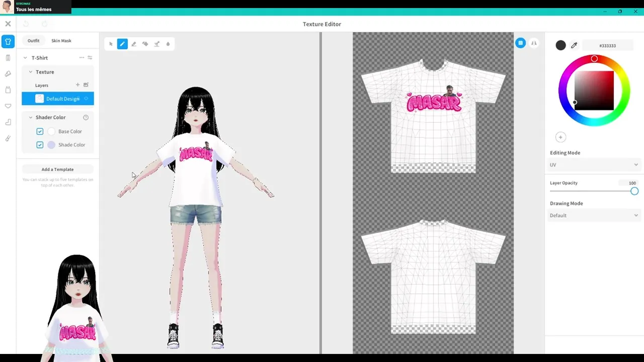Select the T-shirt tops category icon in sidebar
This screenshot has height=362, width=644.
8,42
